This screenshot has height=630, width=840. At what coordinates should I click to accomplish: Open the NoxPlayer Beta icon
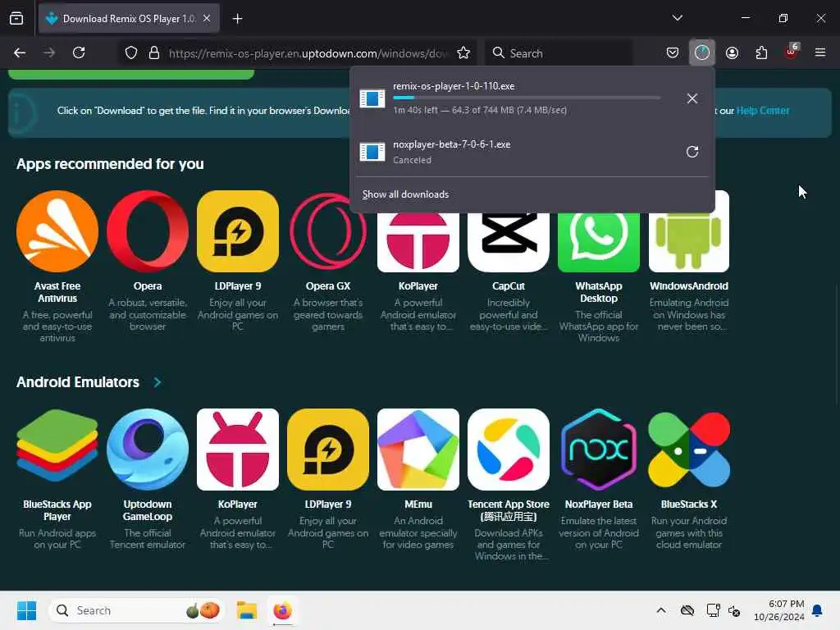point(598,450)
